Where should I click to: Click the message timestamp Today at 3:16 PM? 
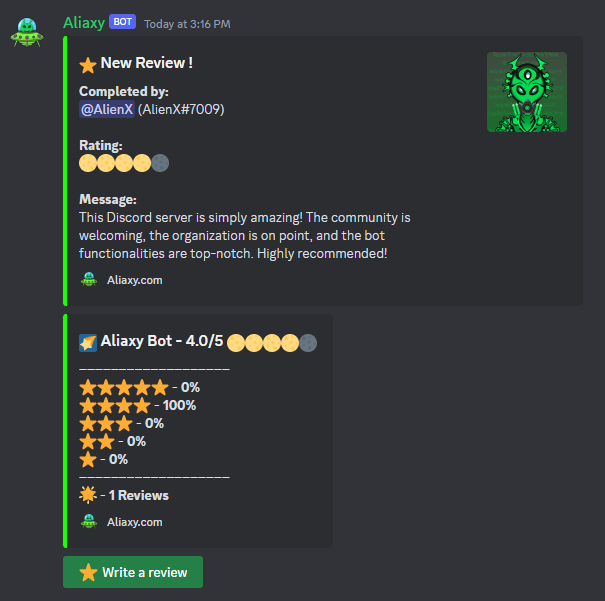187,24
